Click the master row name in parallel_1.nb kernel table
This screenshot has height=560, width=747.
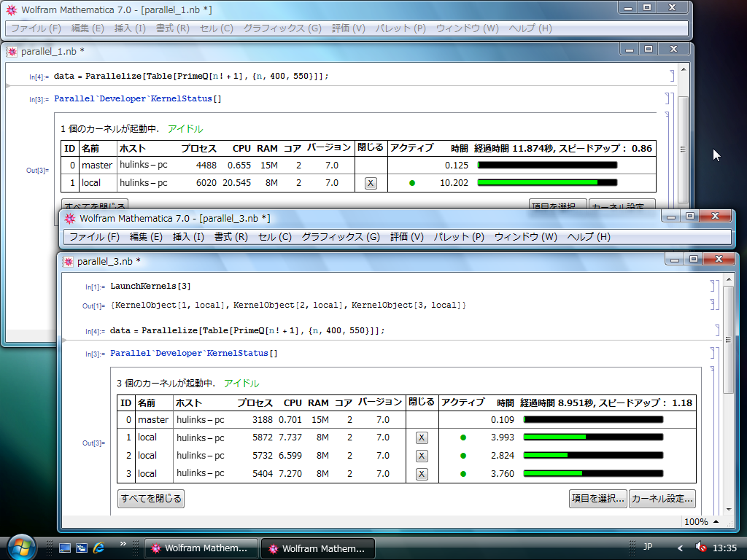pos(97,166)
